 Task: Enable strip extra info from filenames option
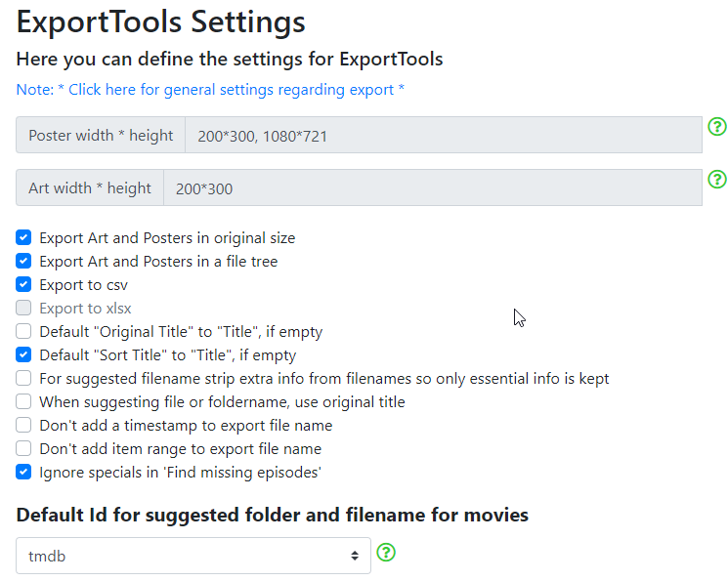[23, 378]
